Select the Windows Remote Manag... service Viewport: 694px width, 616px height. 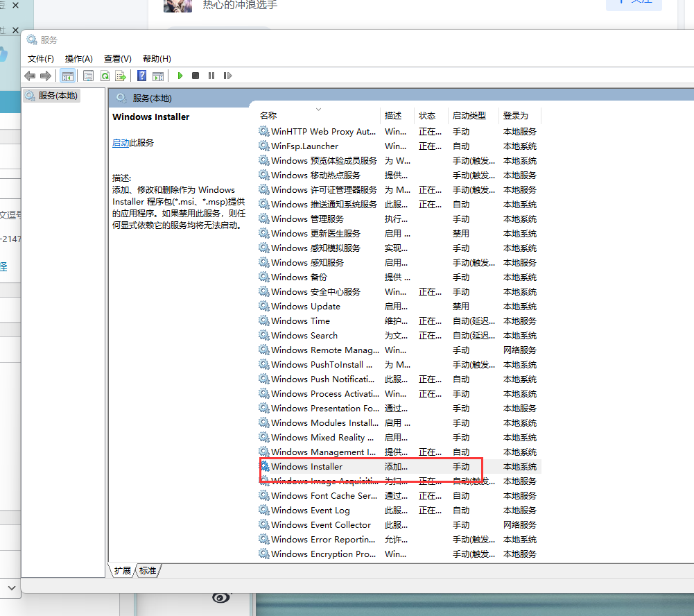point(399,350)
